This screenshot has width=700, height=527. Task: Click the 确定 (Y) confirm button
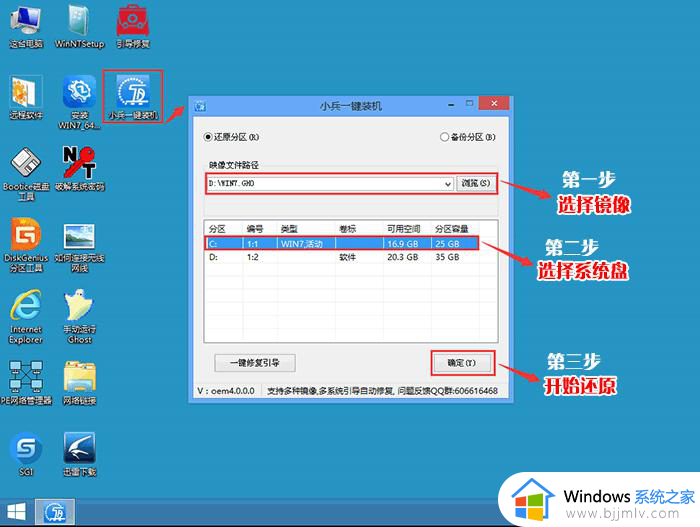(462, 363)
